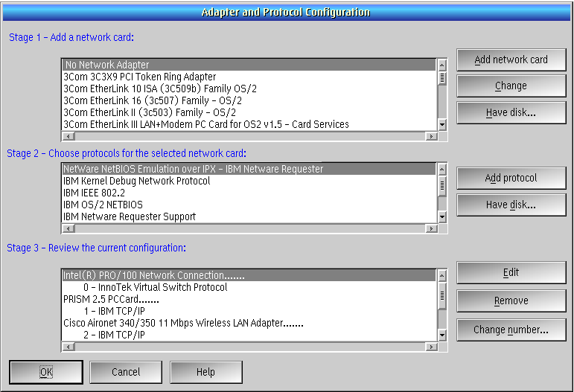Click vertical scroll thumb of network card list

coord(442,78)
